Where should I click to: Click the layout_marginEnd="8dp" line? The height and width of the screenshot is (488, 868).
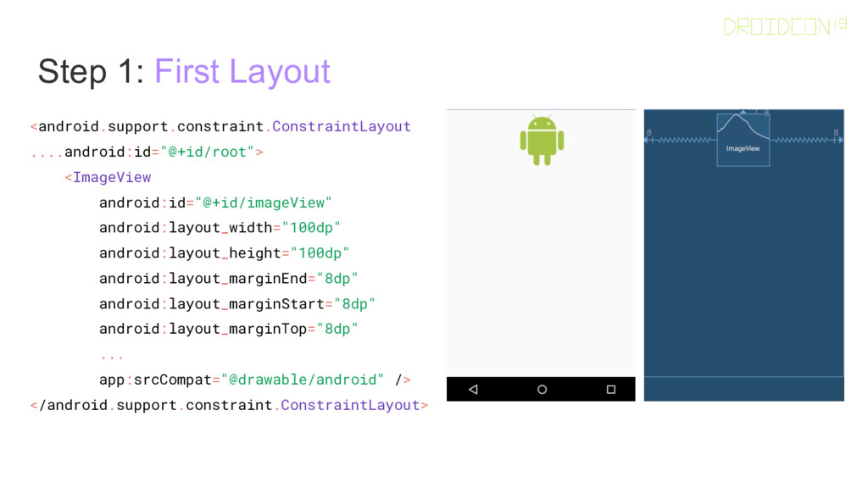click(229, 279)
